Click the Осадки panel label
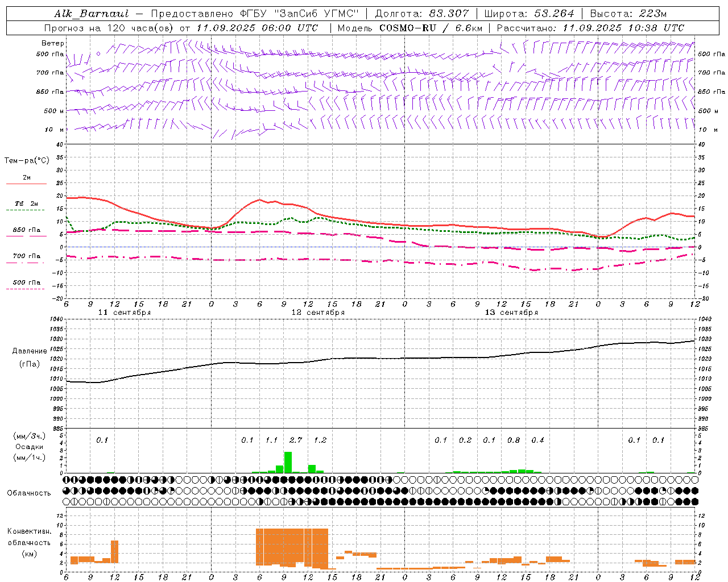The width and height of the screenshot is (728, 582). click(x=30, y=447)
